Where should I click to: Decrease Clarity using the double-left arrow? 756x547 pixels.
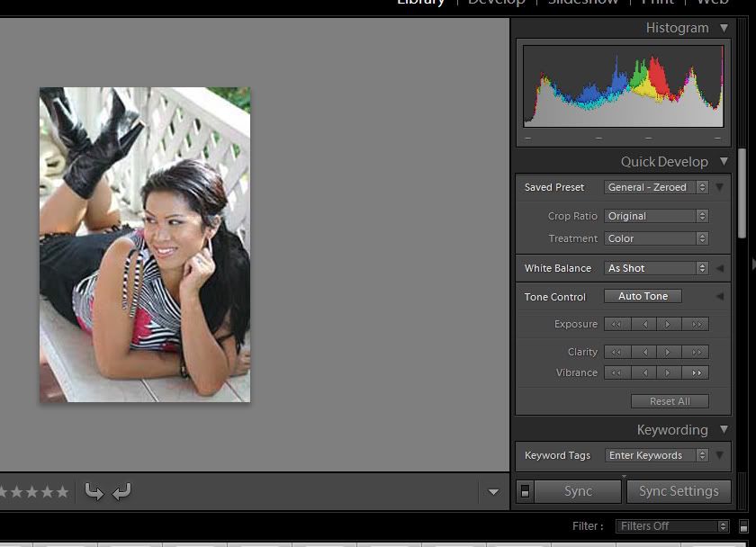click(616, 352)
